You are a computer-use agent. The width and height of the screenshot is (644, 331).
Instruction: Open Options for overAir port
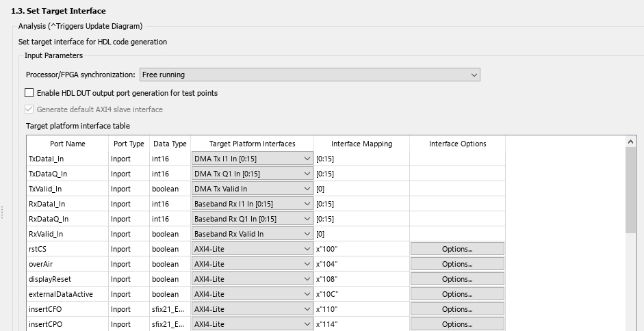457,264
